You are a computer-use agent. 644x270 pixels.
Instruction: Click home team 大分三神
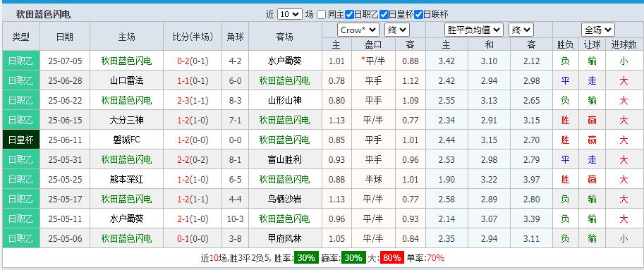pos(126,121)
